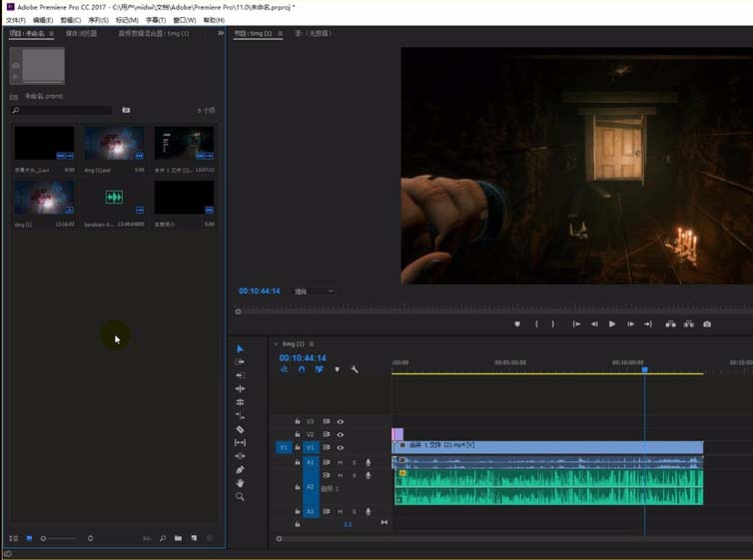The image size is (753, 560).
Task: Select the audio waveform clip thumbnail
Action: tap(114, 198)
